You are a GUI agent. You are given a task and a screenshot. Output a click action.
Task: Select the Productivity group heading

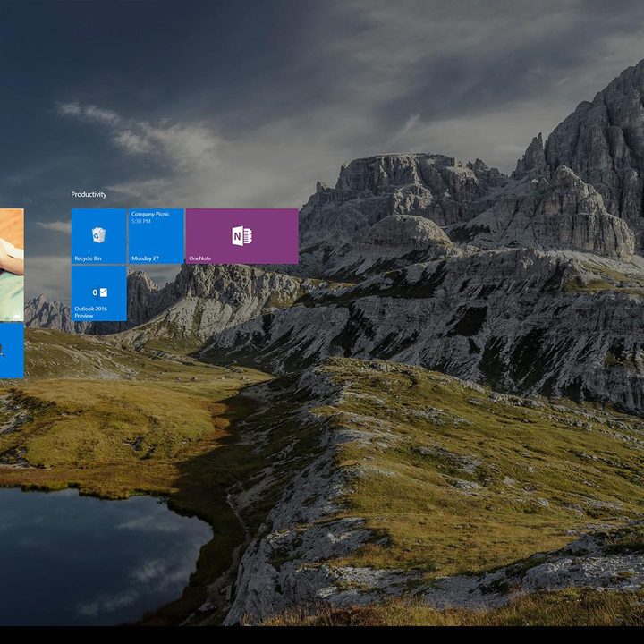[x=89, y=194]
